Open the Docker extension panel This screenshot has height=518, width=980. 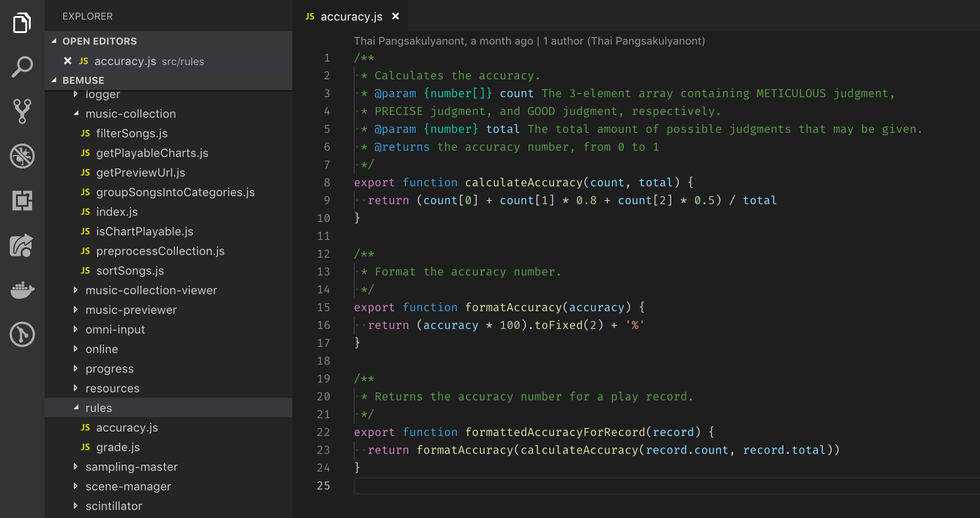click(x=22, y=290)
